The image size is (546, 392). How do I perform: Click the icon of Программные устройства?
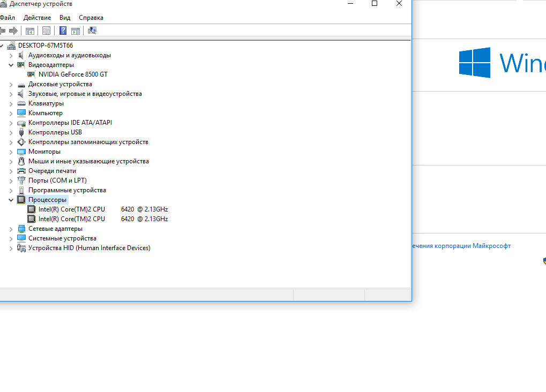pos(21,190)
